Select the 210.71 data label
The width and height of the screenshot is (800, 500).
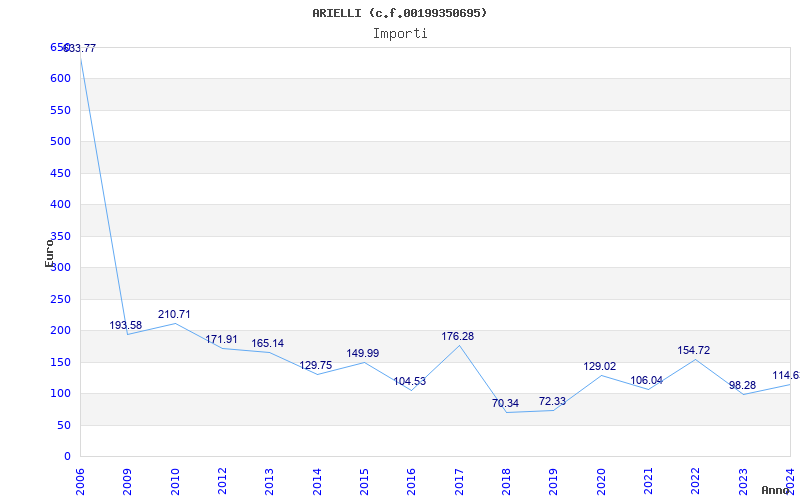(174, 314)
